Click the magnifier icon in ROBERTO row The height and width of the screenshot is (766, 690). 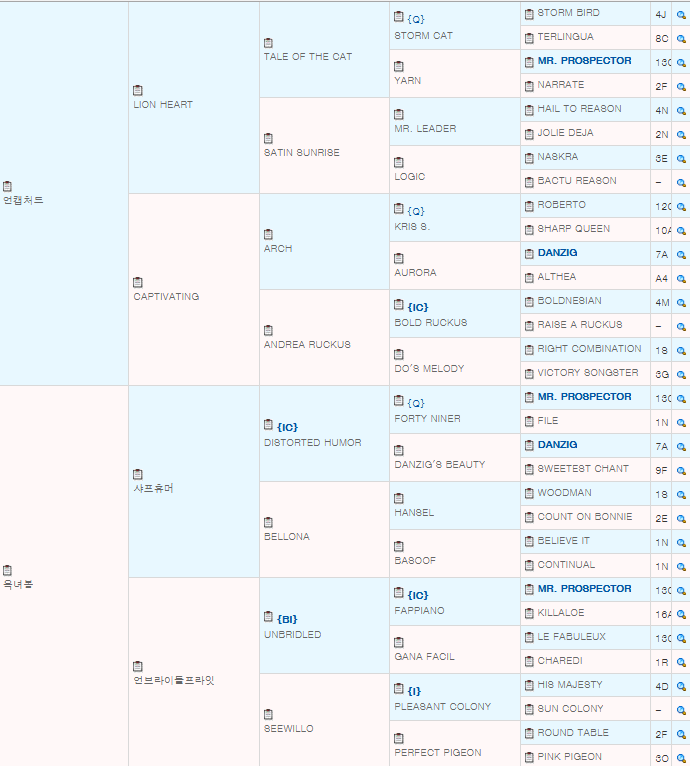click(x=681, y=207)
